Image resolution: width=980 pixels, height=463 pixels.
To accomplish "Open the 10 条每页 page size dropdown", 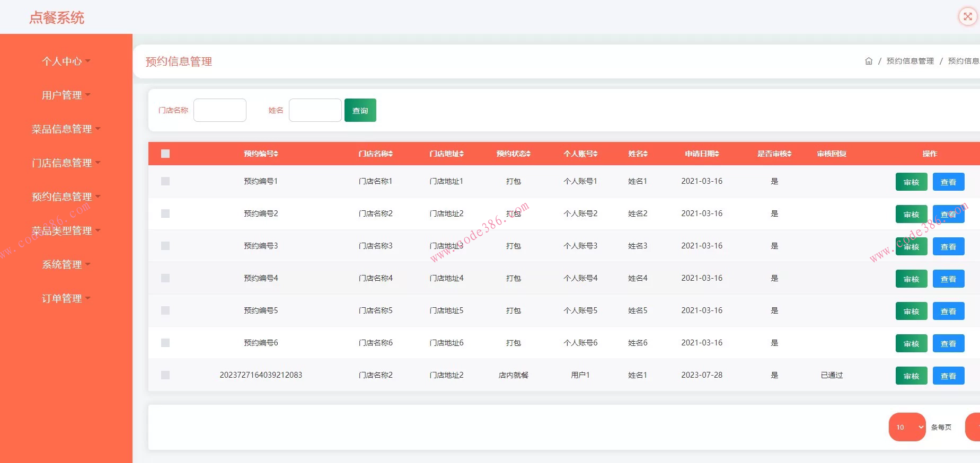I will [x=907, y=427].
